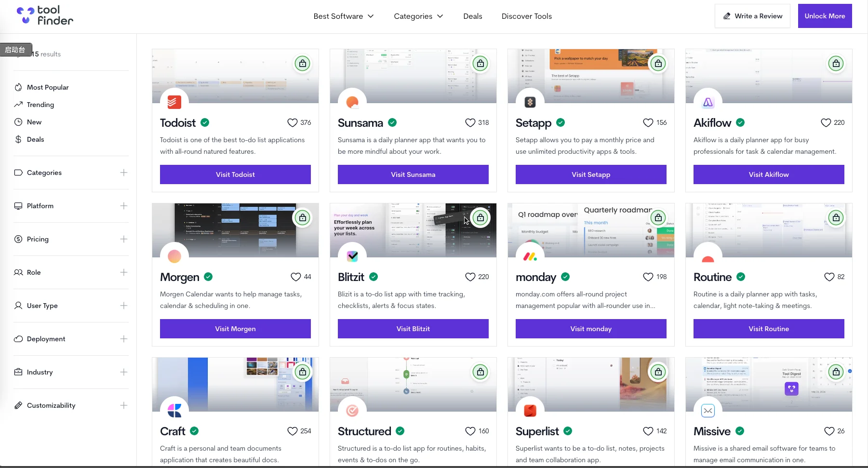The image size is (868, 468).
Task: Click the lock badge on Routine card
Action: tap(836, 218)
